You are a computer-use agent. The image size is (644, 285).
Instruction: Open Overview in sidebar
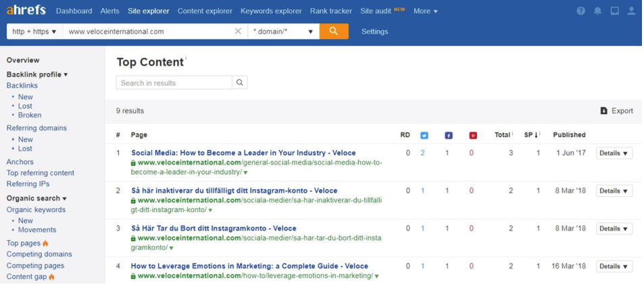(x=23, y=60)
